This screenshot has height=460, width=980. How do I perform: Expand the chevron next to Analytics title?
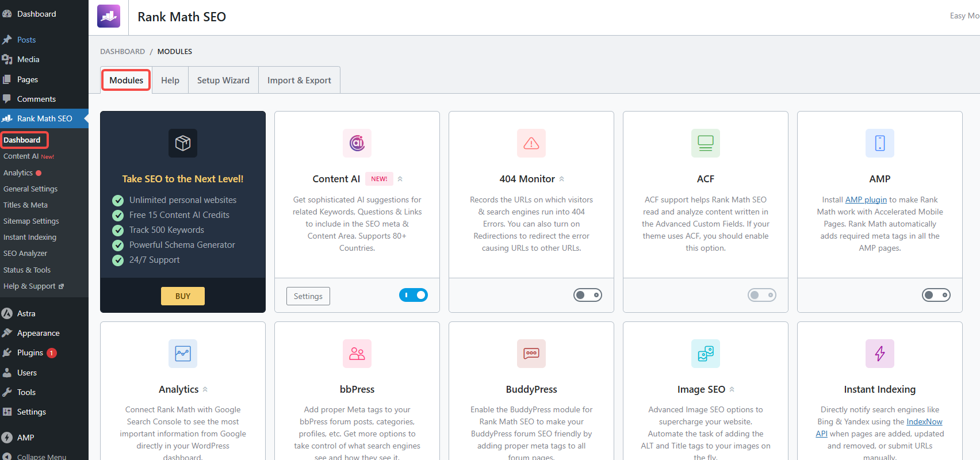pyautogui.click(x=205, y=390)
